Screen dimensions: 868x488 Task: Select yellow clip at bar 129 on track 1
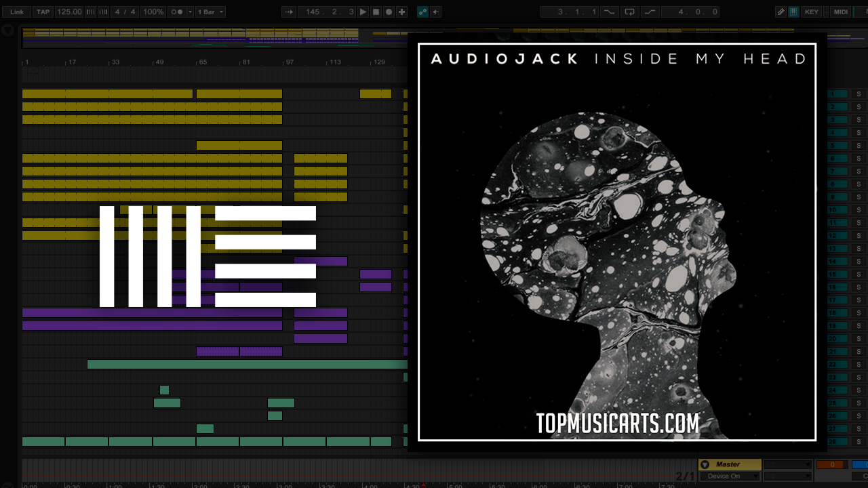coord(376,94)
